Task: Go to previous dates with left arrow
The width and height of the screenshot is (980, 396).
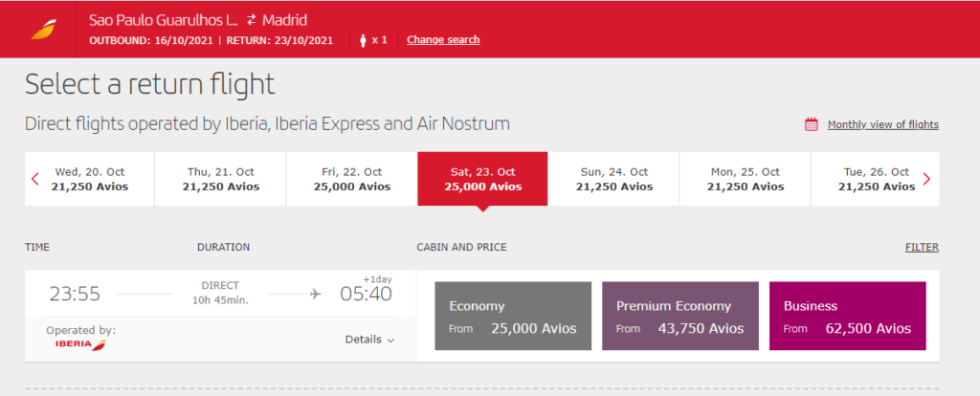Action: (35, 179)
